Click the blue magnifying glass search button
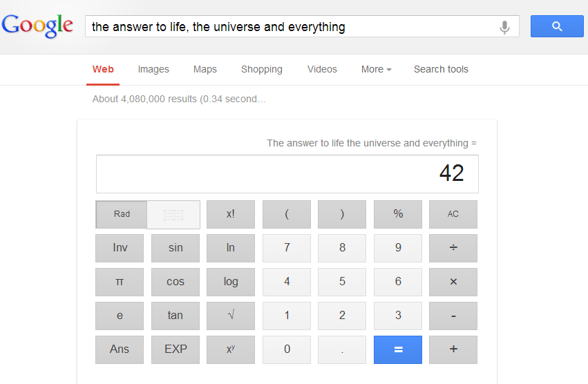 tap(557, 26)
